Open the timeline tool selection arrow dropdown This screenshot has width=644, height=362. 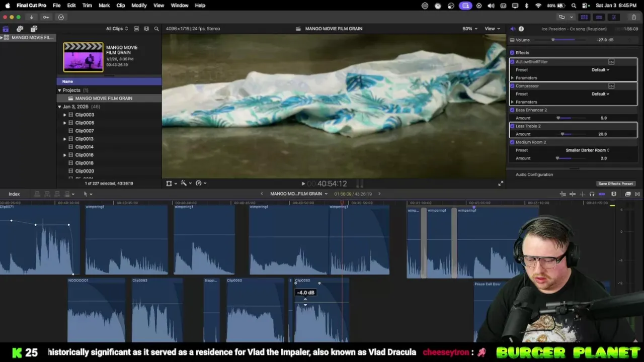click(x=87, y=194)
